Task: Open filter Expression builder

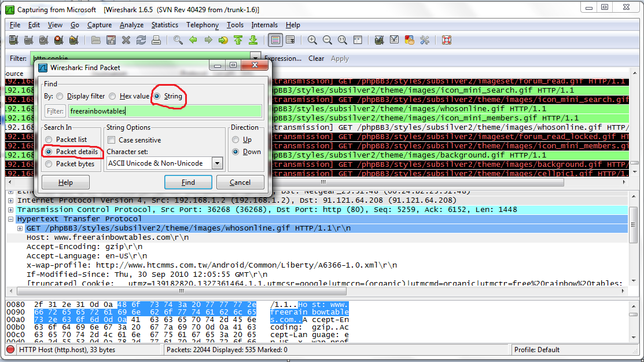Action: pyautogui.click(x=283, y=58)
